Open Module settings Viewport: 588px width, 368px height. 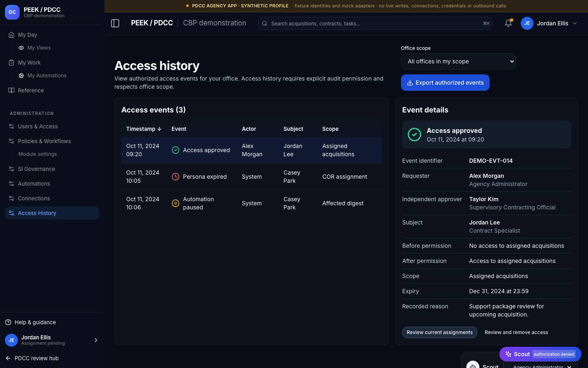pos(38,154)
